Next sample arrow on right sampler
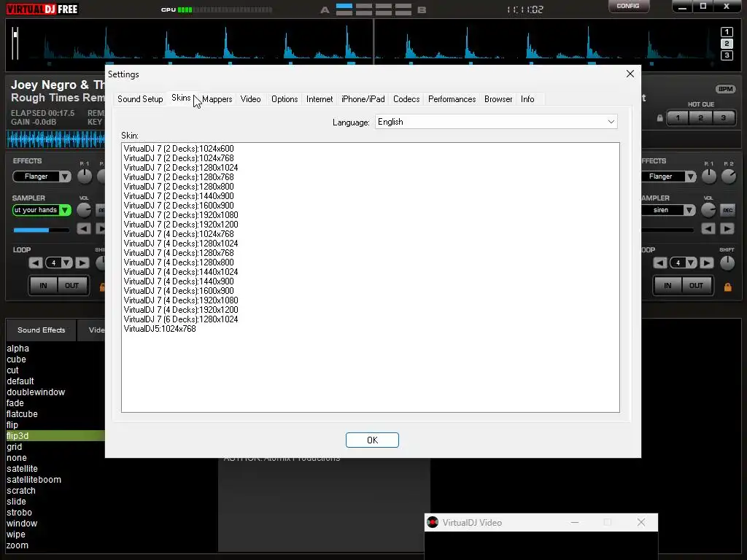747x560 pixels. [727, 229]
